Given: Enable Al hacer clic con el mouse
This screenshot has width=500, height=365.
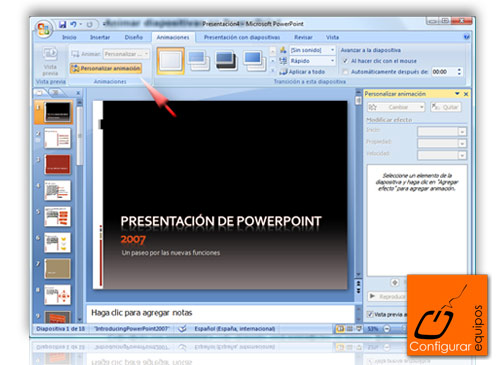Looking at the screenshot, I should coord(346,61).
